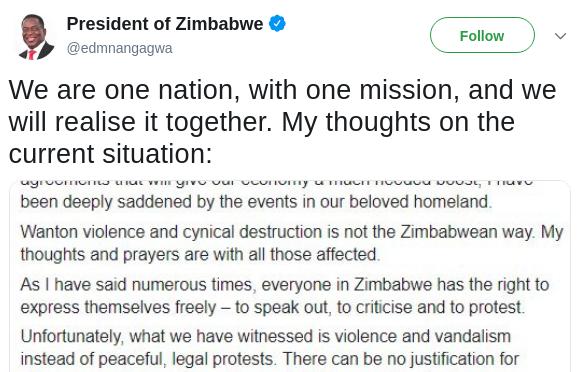
Task: Expand the tweet options chevron menu
Action: (561, 36)
